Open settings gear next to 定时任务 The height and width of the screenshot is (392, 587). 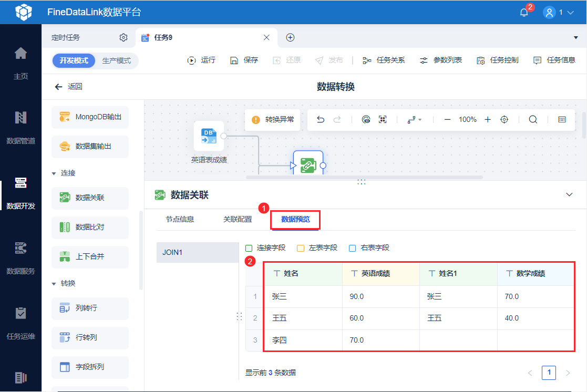(x=123, y=37)
